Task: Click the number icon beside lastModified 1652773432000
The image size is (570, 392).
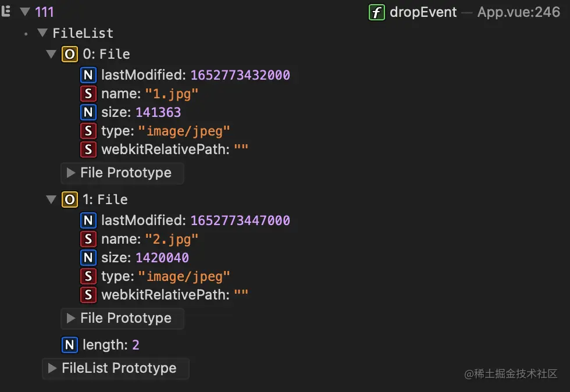Action: pos(88,75)
